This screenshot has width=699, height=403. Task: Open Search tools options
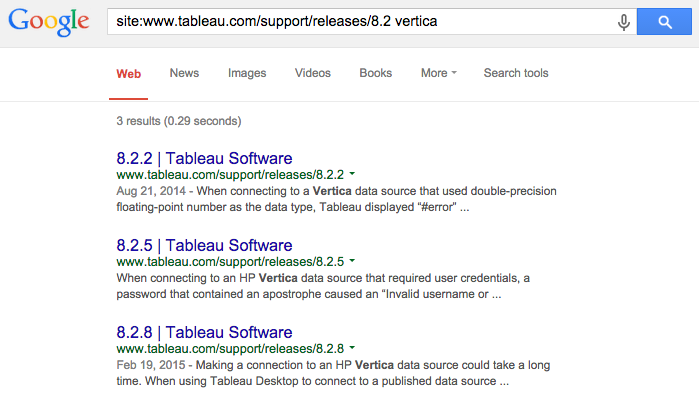pos(516,74)
